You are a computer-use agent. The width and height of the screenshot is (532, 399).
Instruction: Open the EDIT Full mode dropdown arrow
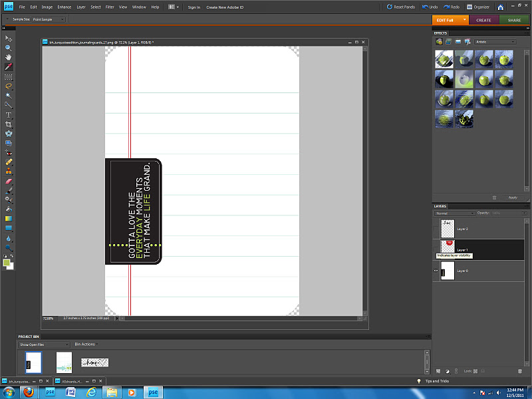[464, 20]
